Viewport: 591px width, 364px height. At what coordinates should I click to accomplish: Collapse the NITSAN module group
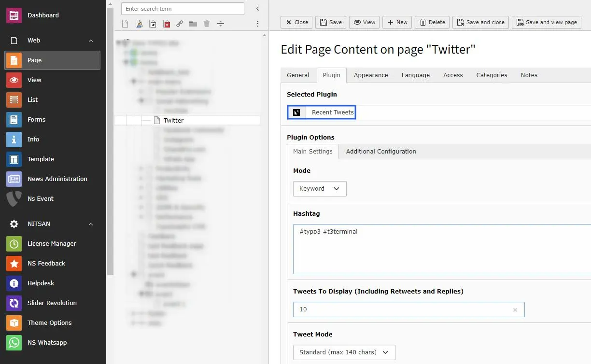pyautogui.click(x=91, y=224)
